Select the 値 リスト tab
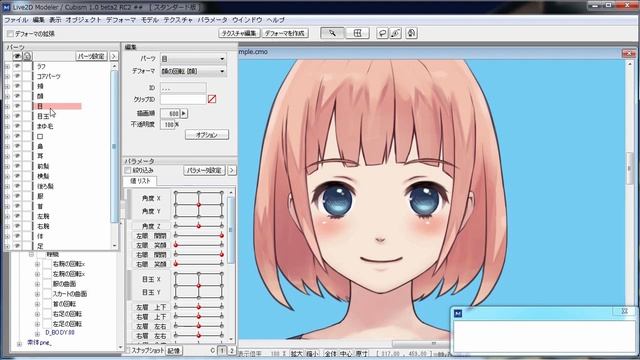 pos(140,181)
